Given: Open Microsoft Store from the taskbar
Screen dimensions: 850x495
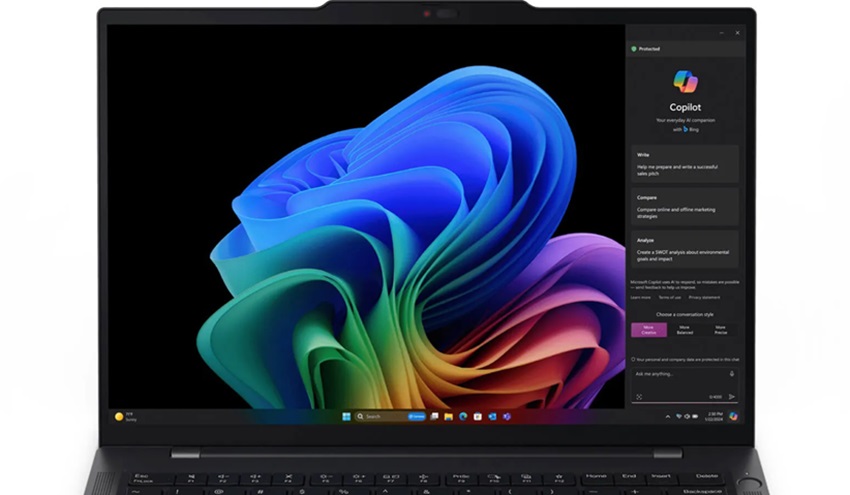Looking at the screenshot, I should [478, 416].
